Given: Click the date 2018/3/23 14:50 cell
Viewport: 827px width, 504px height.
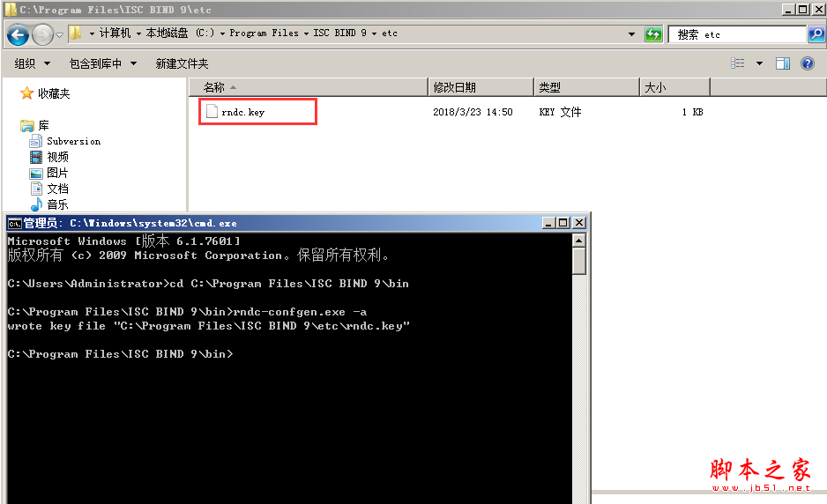Looking at the screenshot, I should pyautogui.click(x=473, y=112).
